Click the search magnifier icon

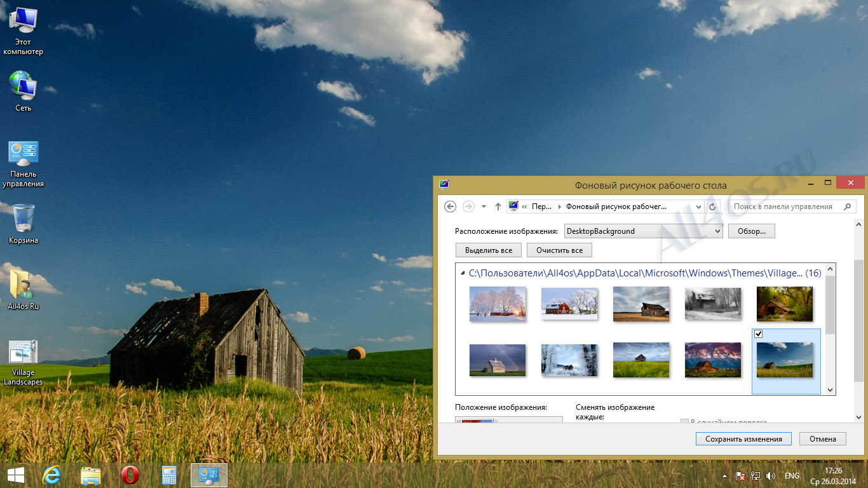[x=847, y=207]
